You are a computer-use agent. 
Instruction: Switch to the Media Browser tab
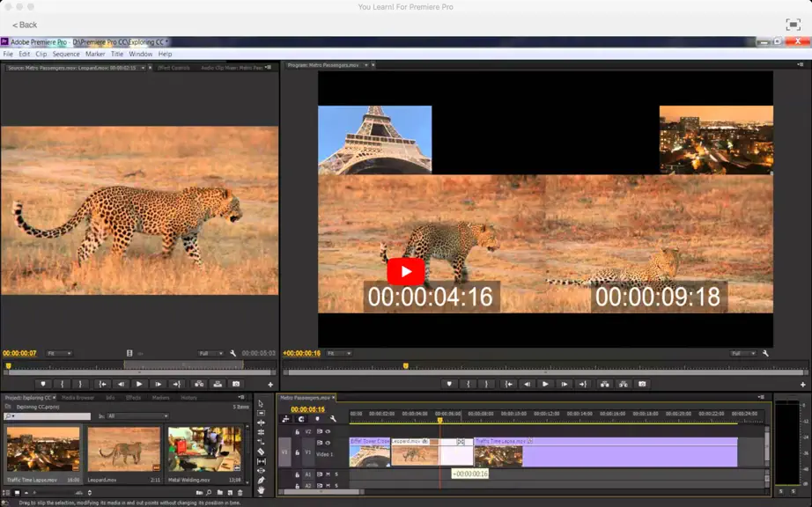(78, 398)
